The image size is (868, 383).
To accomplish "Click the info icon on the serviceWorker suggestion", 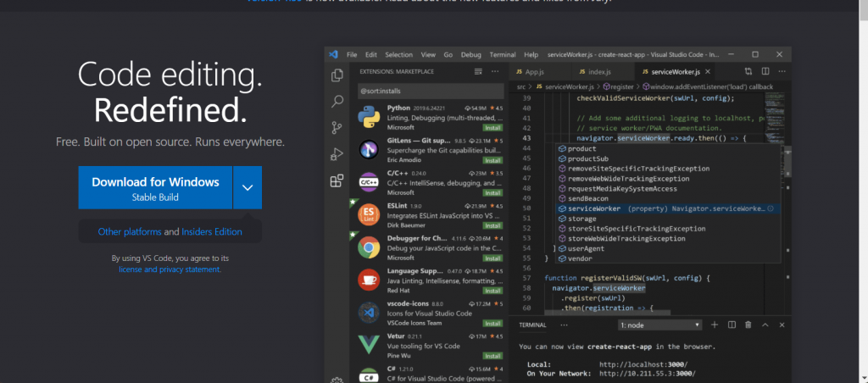I will (770, 208).
